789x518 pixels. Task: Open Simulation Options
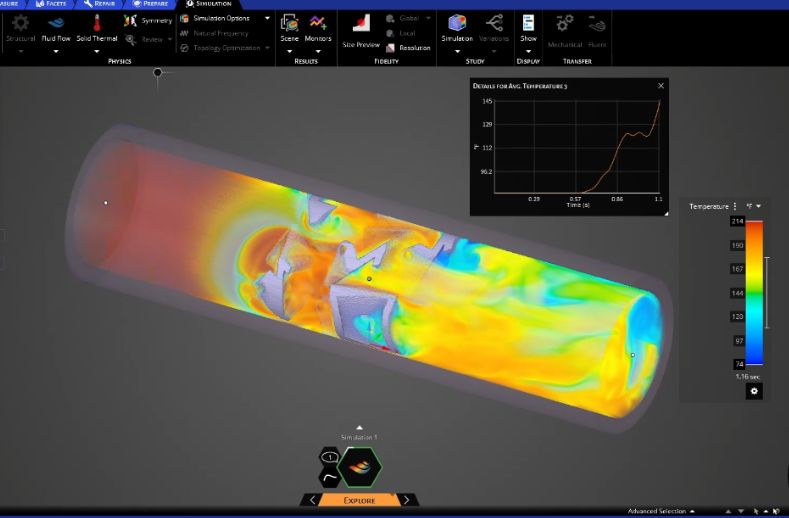[x=215, y=18]
